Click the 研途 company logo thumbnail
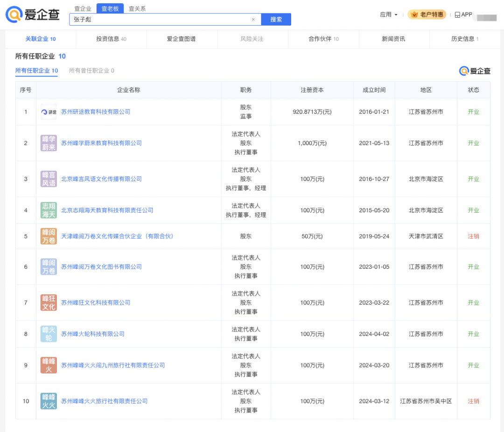 click(49, 112)
